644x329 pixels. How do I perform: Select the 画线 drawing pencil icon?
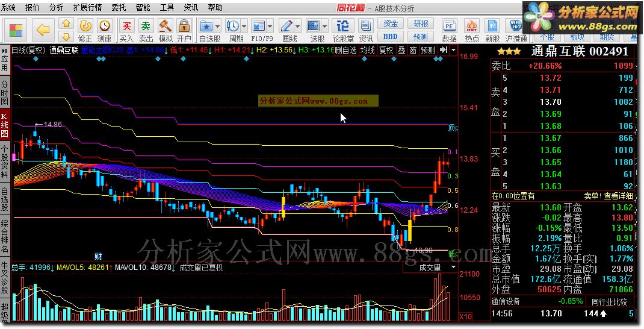286,27
